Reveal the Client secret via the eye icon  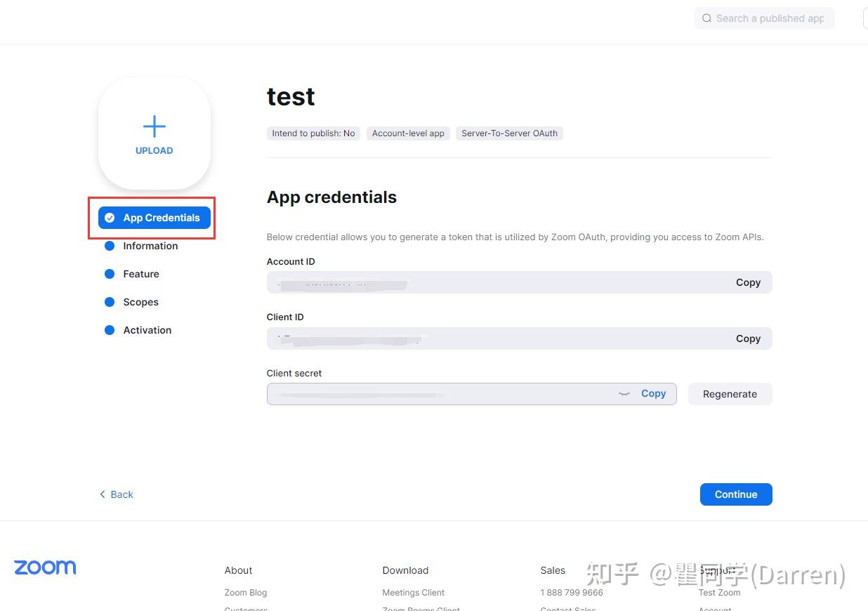tap(624, 394)
